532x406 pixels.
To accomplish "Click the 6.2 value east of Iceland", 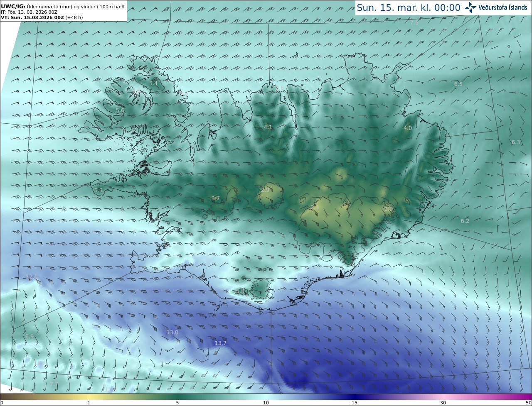I will (x=465, y=221).
